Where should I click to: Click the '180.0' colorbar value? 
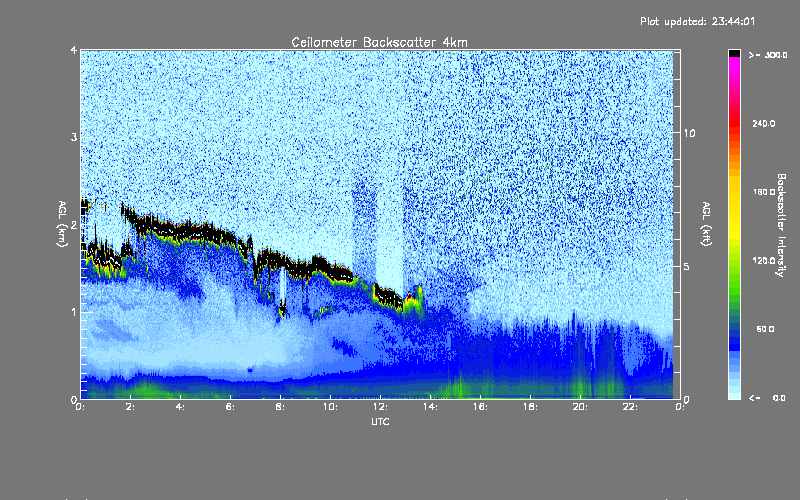[x=764, y=192]
